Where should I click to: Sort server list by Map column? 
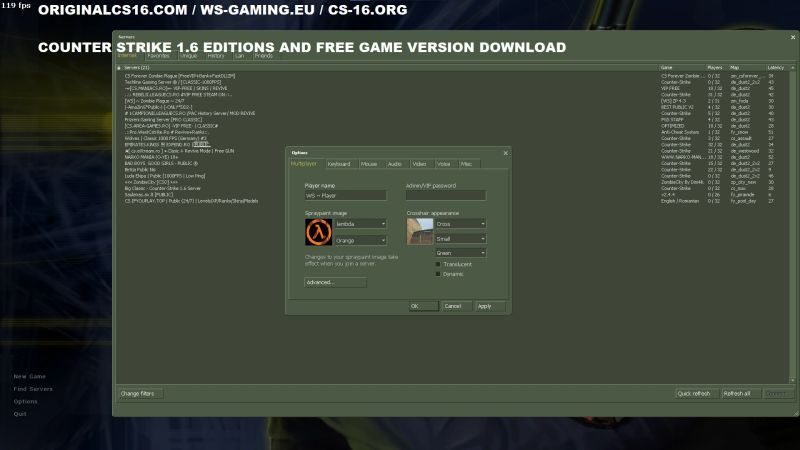point(747,67)
